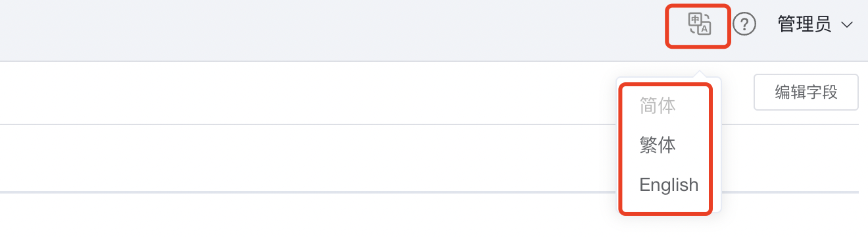The height and width of the screenshot is (237, 868).
Task: Select 繁体 from the language menu
Action: 658,145
